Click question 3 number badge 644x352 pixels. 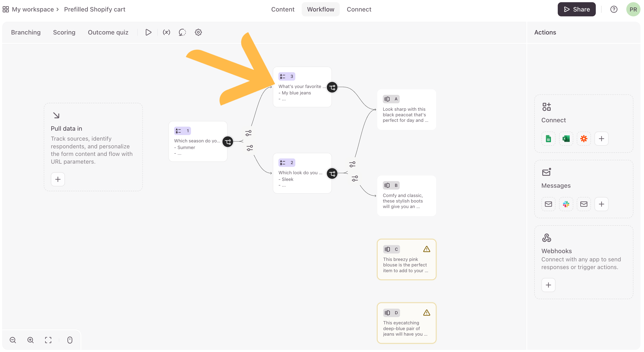point(287,76)
